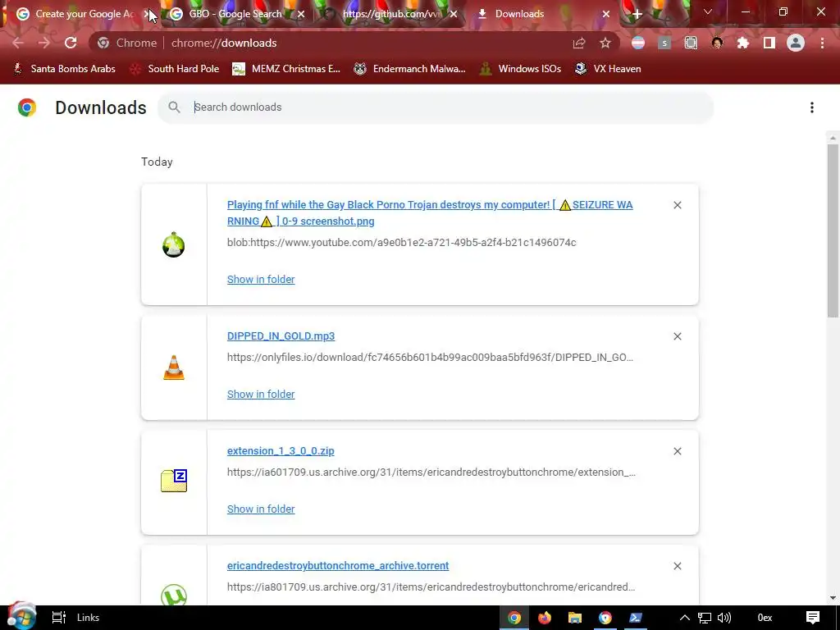Open the notification center icon
Viewport: 840px width, 630px height.
813,618
